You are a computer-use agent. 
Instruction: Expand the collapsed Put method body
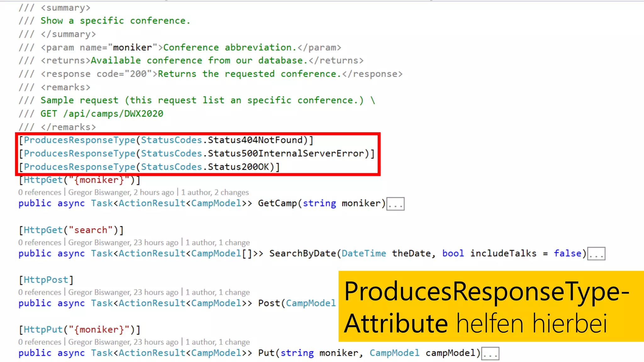490,354
